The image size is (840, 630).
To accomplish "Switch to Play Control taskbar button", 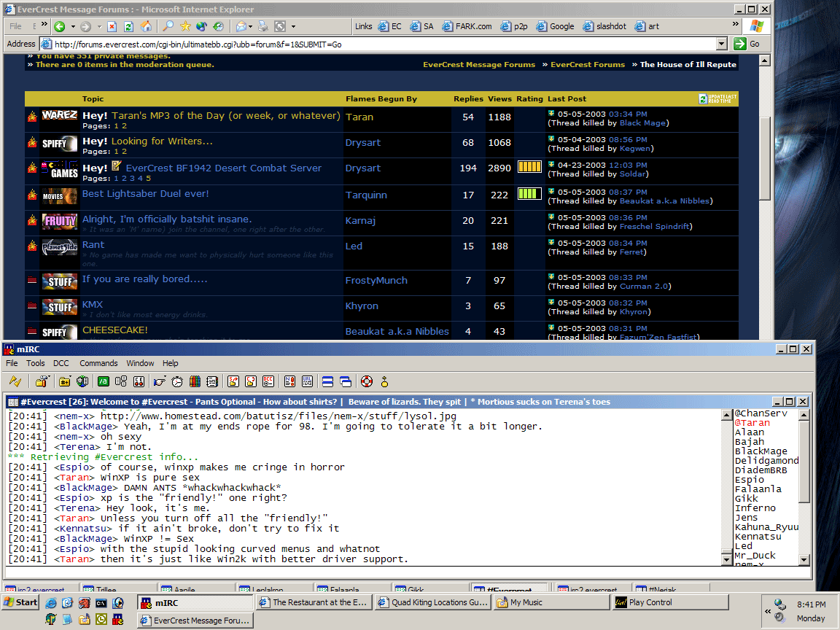I will (671, 602).
